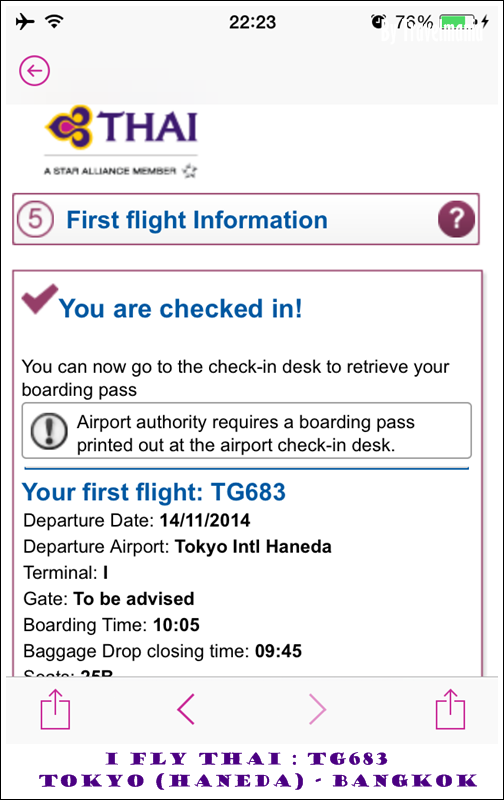Tap the share icon at bottom left
The height and width of the screenshot is (800, 504).
tap(55, 709)
